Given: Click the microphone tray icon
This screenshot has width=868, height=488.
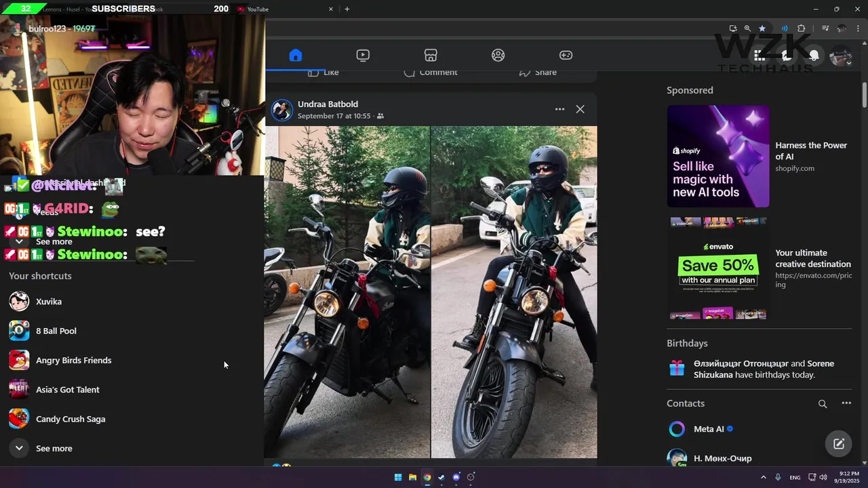Looking at the screenshot, I should [778, 477].
